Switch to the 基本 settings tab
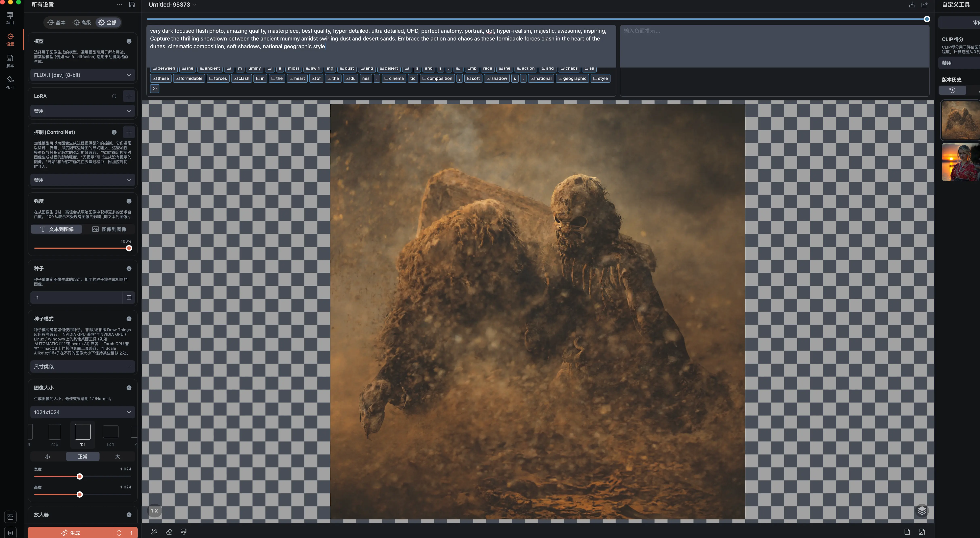980x538 pixels. (57, 22)
